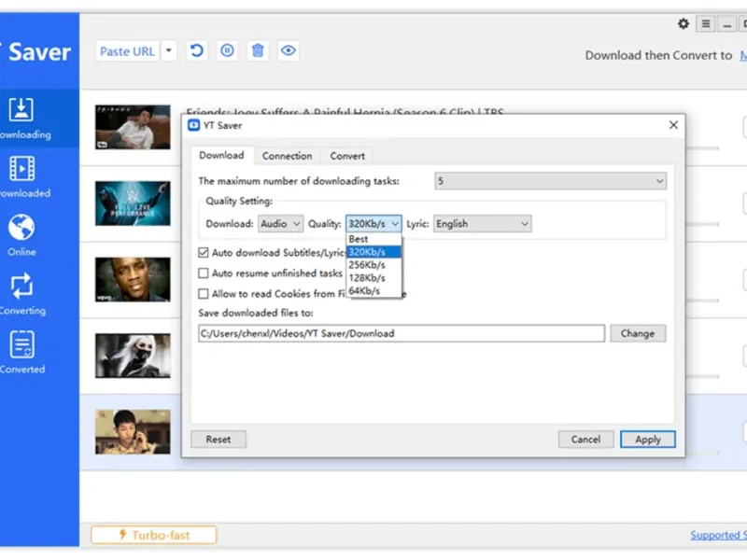Screen dimensions: 747x560
Task: Click the pause all downloads icon
Action: click(227, 50)
